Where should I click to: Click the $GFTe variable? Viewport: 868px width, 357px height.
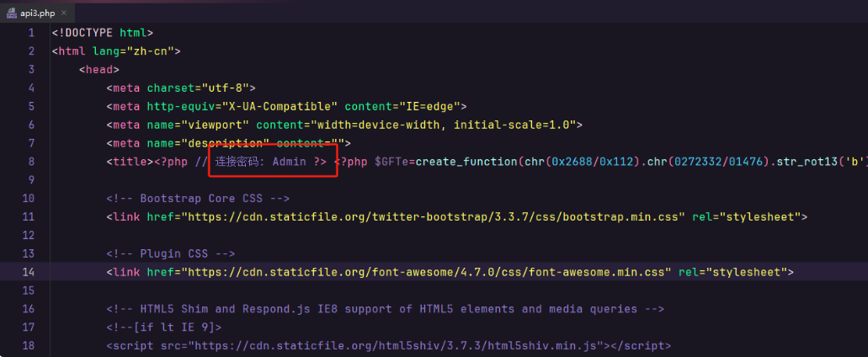click(x=392, y=162)
